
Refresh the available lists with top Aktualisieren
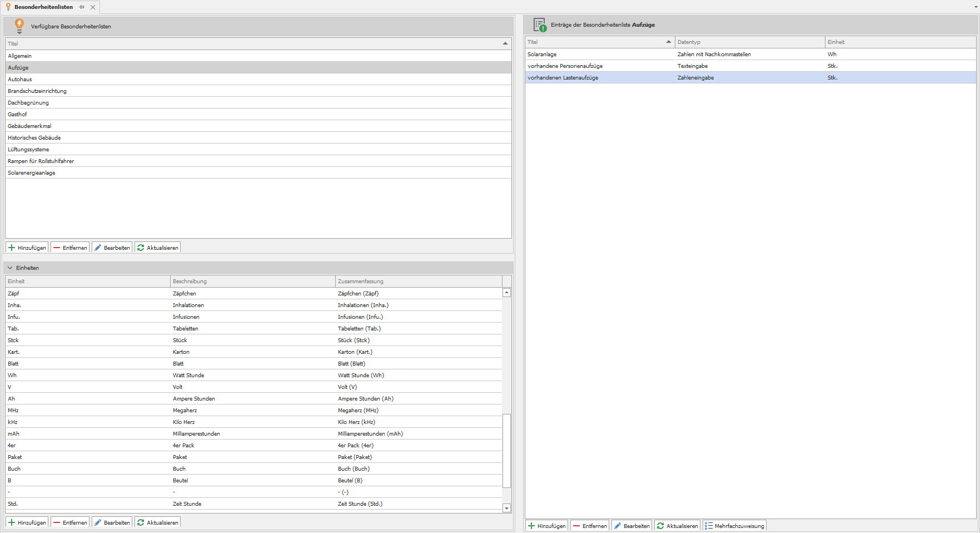(x=157, y=248)
